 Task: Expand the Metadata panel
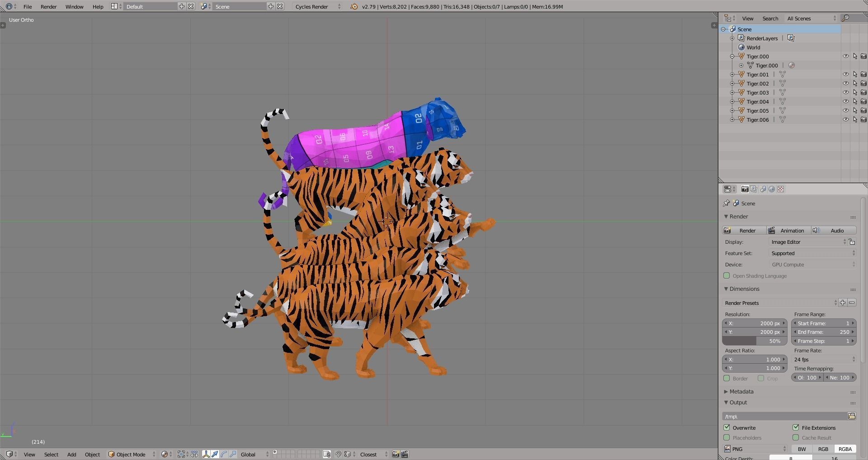726,391
